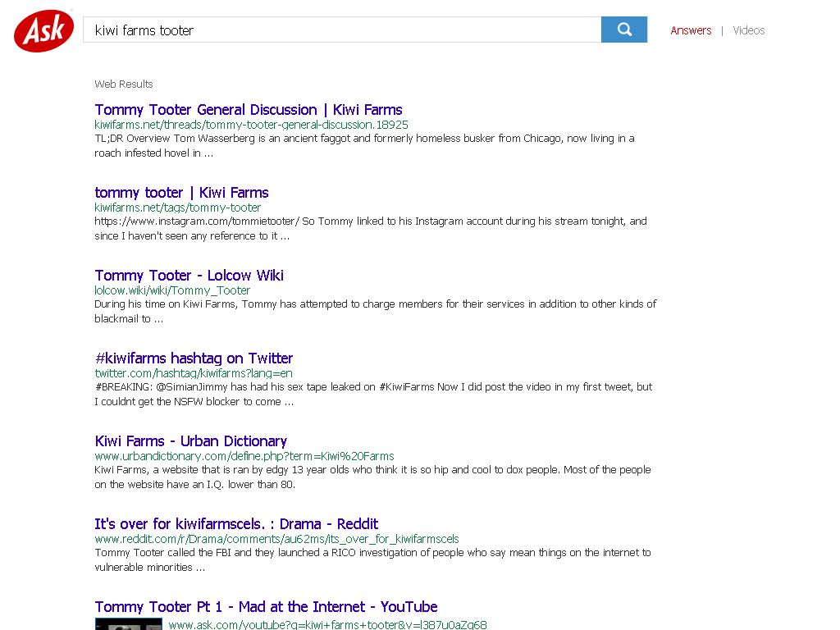The width and height of the screenshot is (840, 630).
Task: Switch to the Answers tab
Action: pyautogui.click(x=691, y=30)
